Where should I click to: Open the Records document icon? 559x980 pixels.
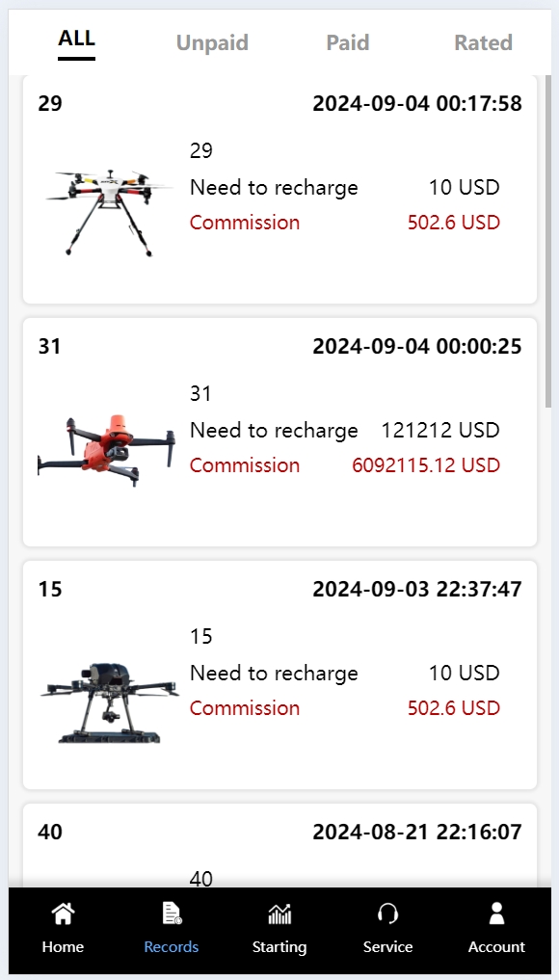[x=172, y=914]
